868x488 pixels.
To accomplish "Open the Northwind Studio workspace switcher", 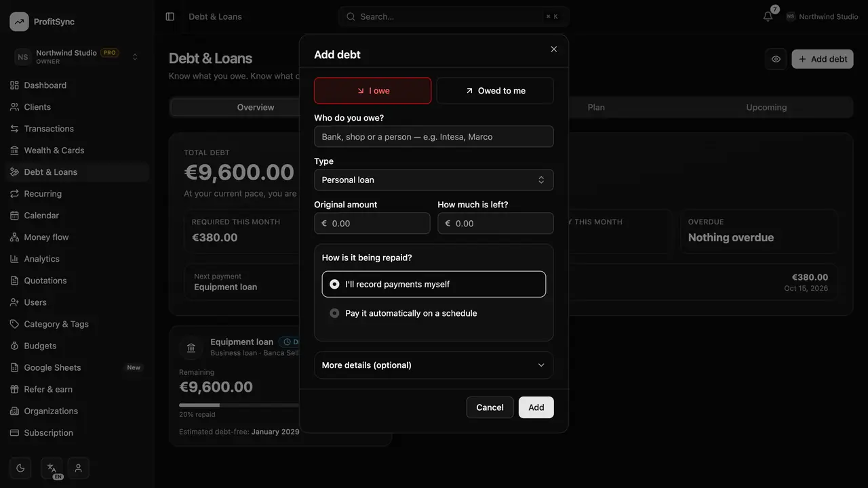I will pos(77,57).
